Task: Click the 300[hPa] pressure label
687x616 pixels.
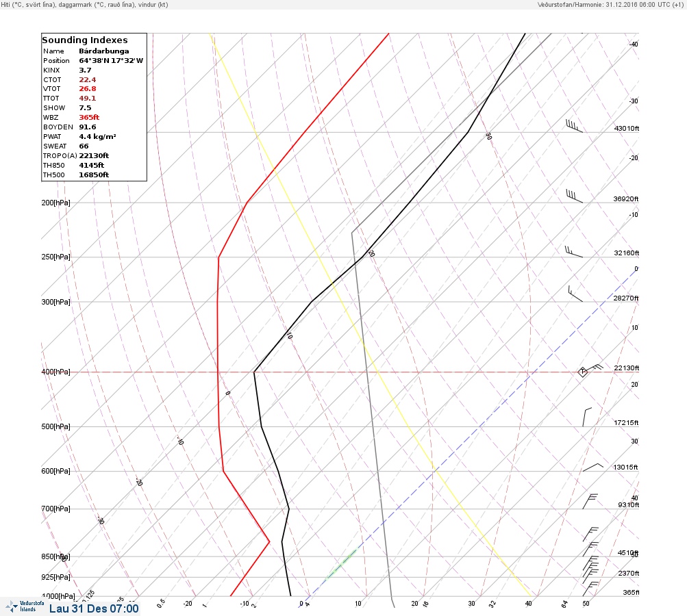Action: [55, 302]
